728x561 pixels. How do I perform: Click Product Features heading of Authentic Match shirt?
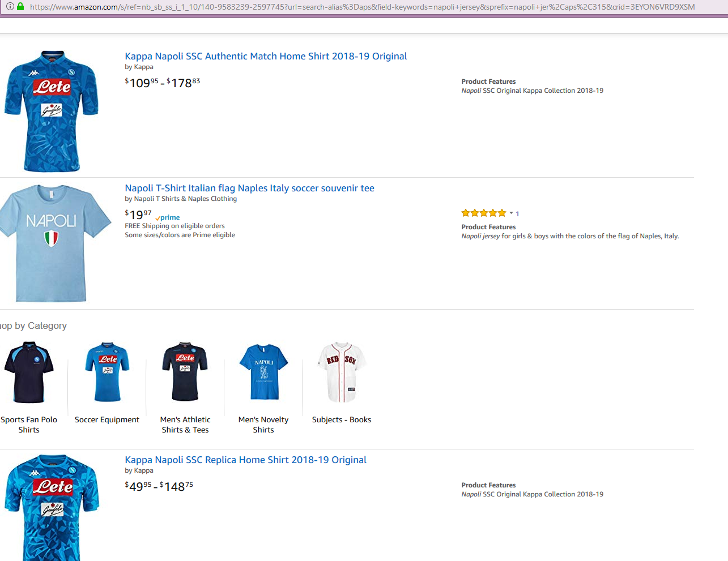[488, 82]
